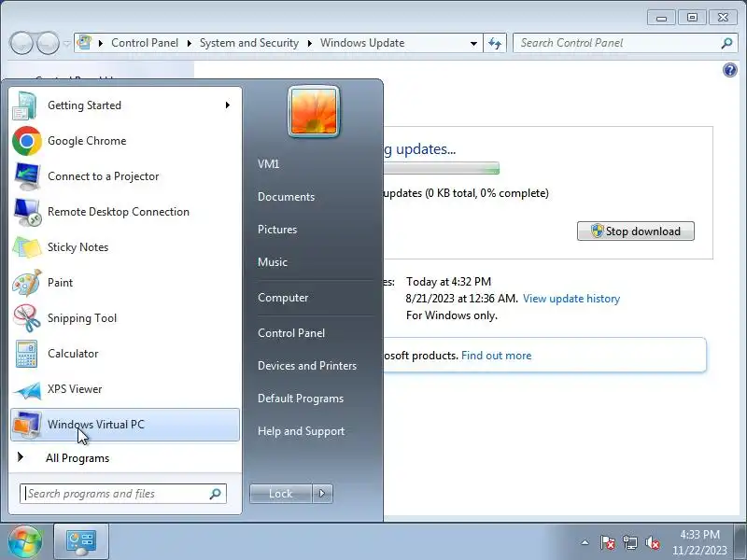The width and height of the screenshot is (747, 560).
Task: Click the update download progress bar
Action: pyautogui.click(x=441, y=169)
